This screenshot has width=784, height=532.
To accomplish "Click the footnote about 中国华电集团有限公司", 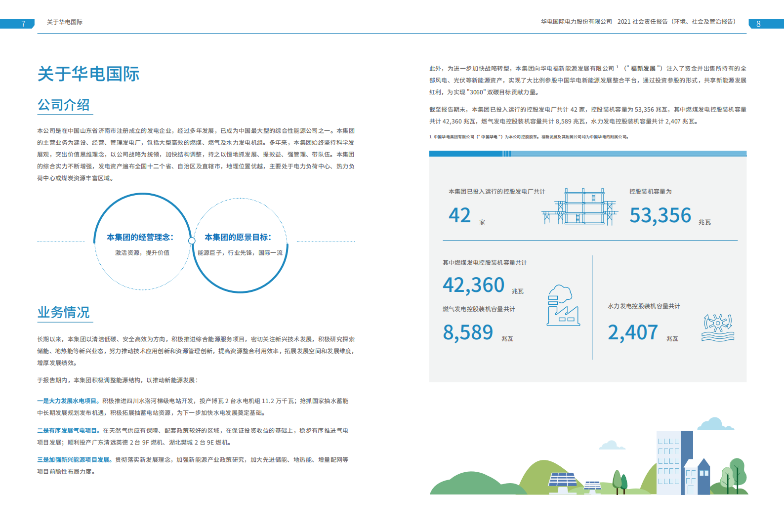I will (529, 137).
